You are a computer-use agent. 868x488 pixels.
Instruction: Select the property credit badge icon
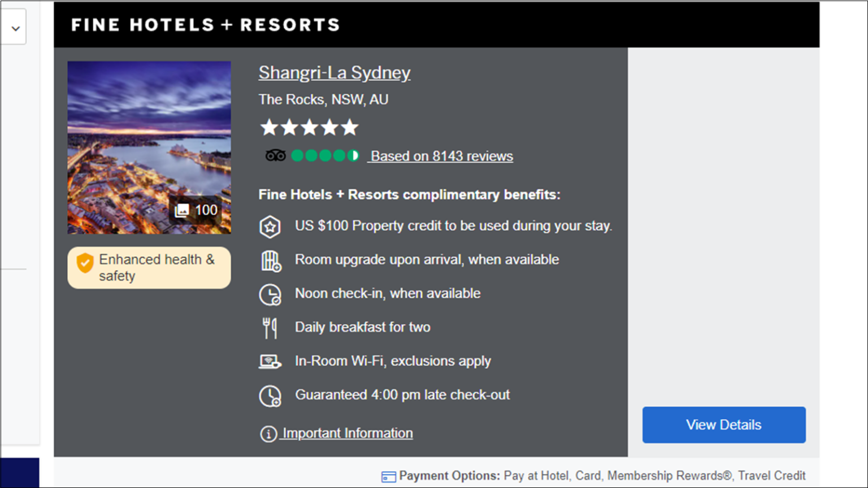point(270,226)
